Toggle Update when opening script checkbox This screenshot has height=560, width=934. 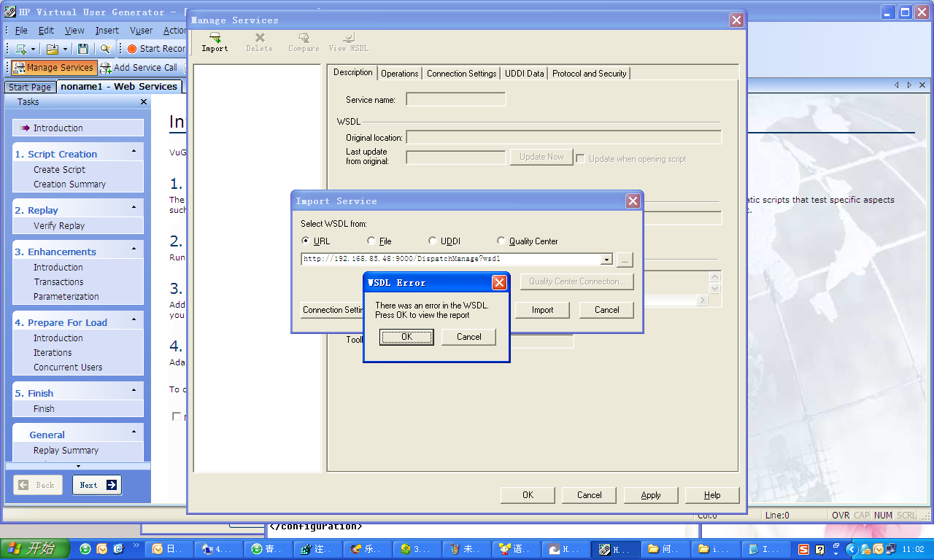tap(581, 158)
